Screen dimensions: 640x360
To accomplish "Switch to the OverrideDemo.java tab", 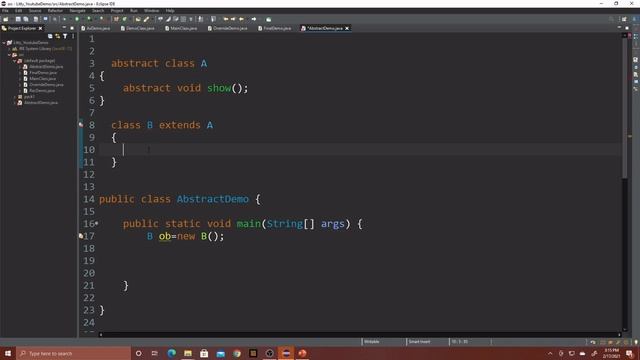I will pyautogui.click(x=227, y=28).
